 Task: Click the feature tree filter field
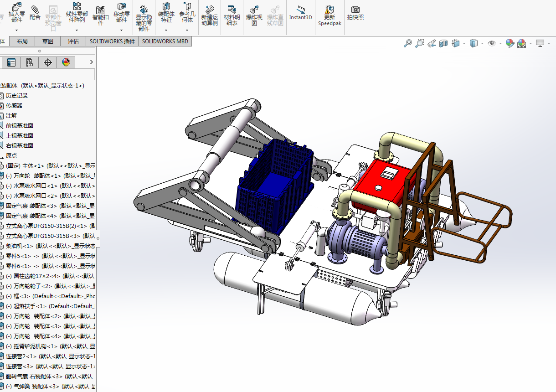[47, 74]
